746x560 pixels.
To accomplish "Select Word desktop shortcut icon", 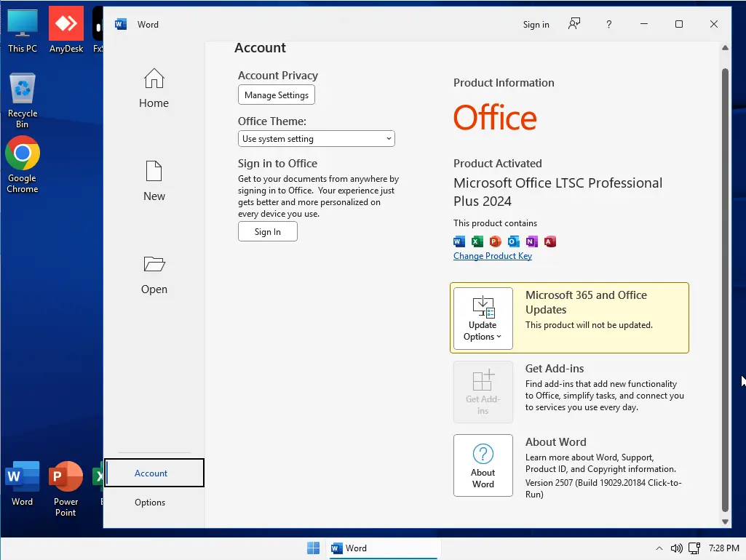I will tap(23, 484).
